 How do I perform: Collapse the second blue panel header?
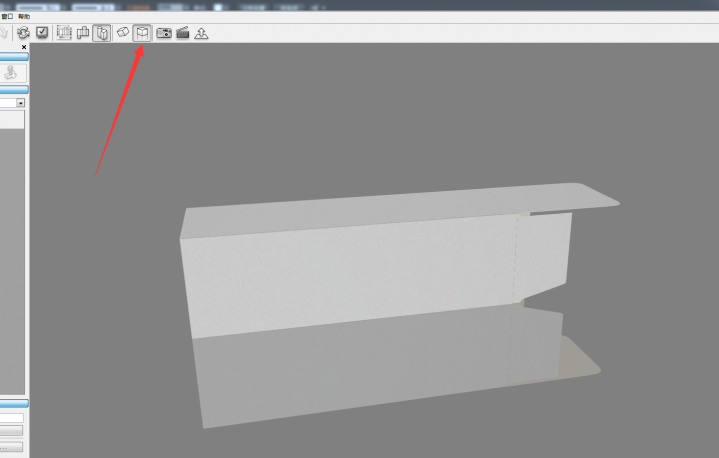13,90
